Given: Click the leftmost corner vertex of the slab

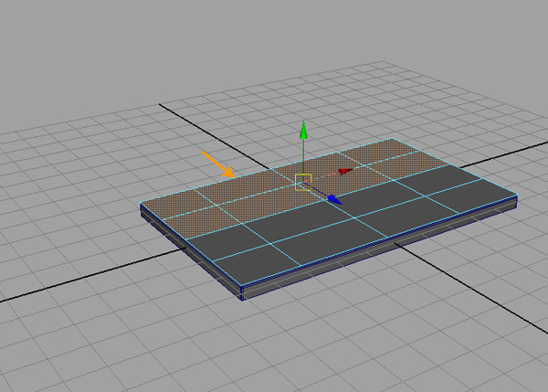Looking at the screenshot, I should [142, 205].
